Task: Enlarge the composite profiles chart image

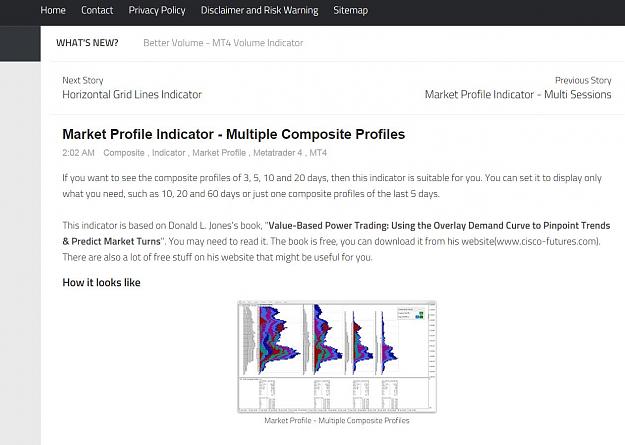Action: tap(337, 357)
